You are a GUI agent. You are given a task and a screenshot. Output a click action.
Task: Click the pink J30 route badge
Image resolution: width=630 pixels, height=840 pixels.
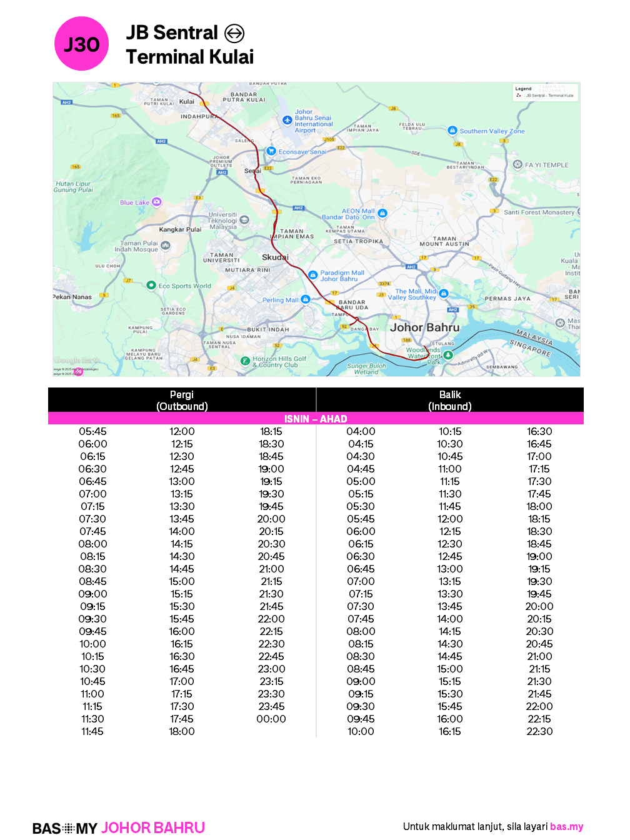[81, 44]
